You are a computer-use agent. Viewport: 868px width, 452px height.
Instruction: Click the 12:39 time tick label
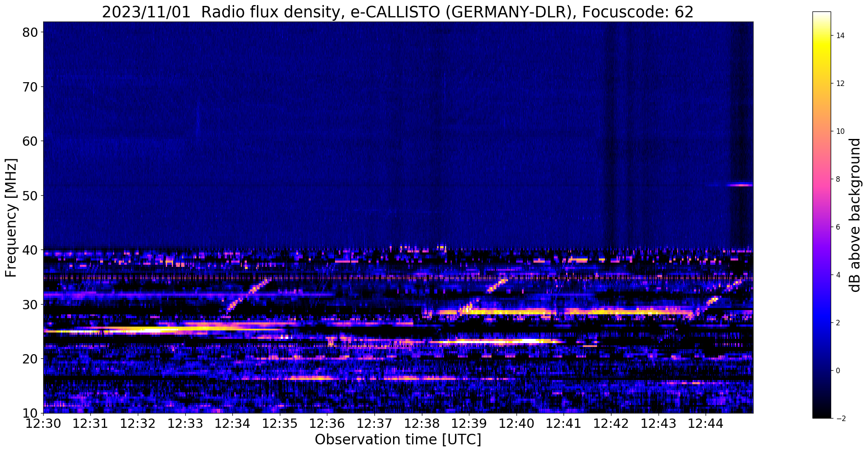tap(469, 423)
